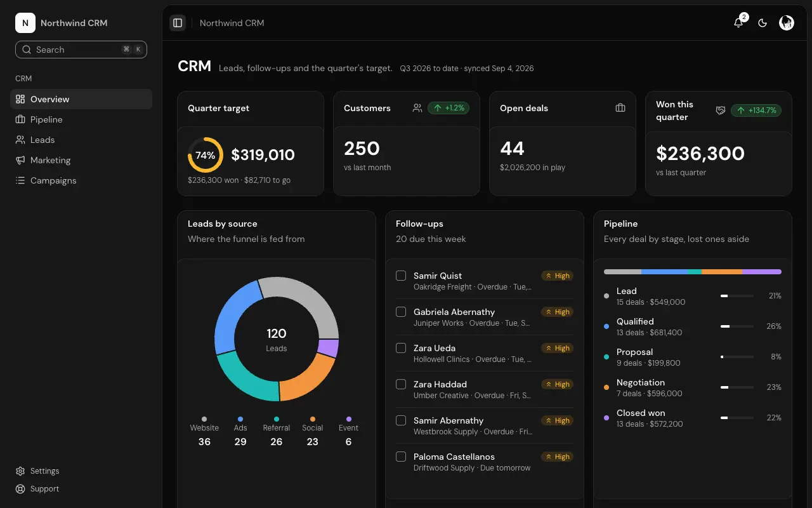Open the user avatar menu
The height and width of the screenshot is (508, 812).
pos(787,23)
